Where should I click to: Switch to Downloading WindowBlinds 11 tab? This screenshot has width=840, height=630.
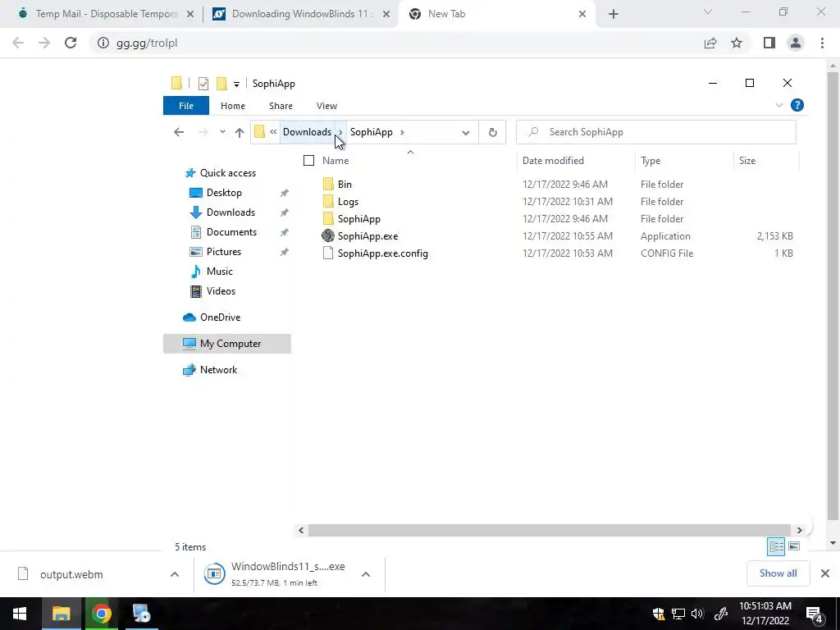[x=300, y=14]
